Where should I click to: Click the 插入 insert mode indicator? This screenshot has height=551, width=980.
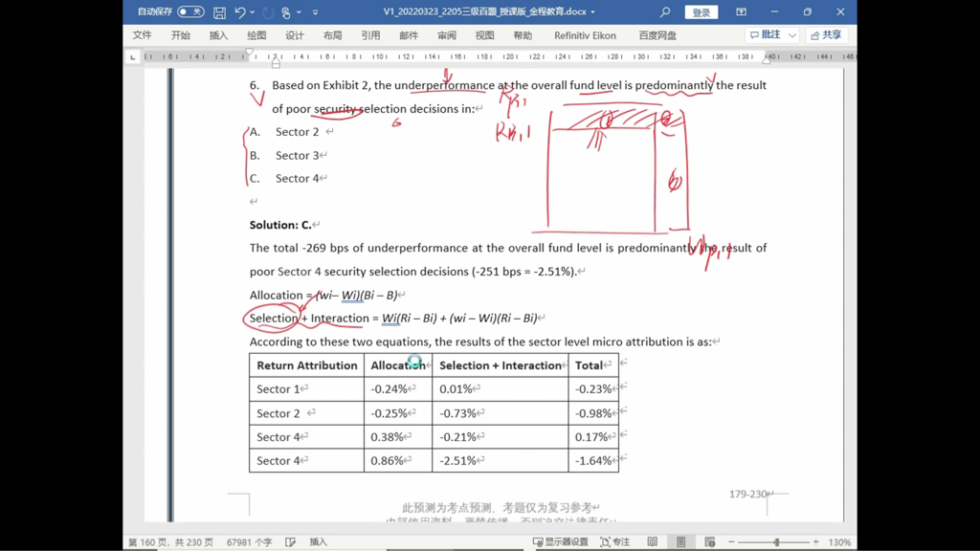[318, 541]
